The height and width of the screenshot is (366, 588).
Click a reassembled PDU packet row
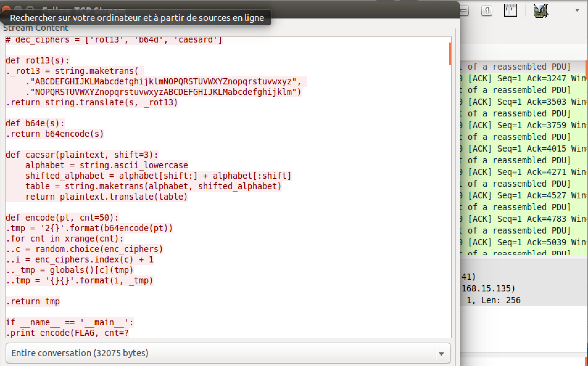518,90
